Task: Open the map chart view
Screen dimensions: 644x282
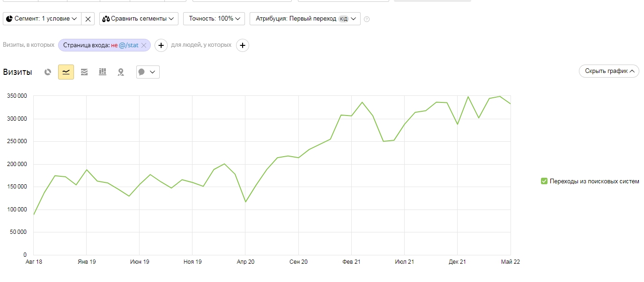Action: [x=121, y=72]
